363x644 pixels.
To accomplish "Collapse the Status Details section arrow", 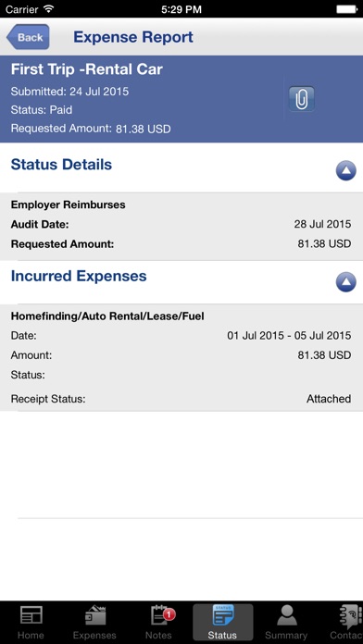I will coord(345,170).
